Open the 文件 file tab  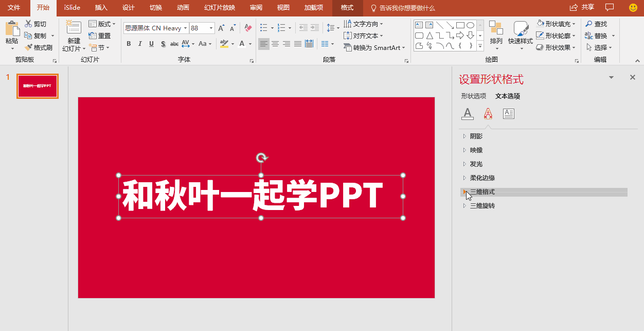coord(14,8)
